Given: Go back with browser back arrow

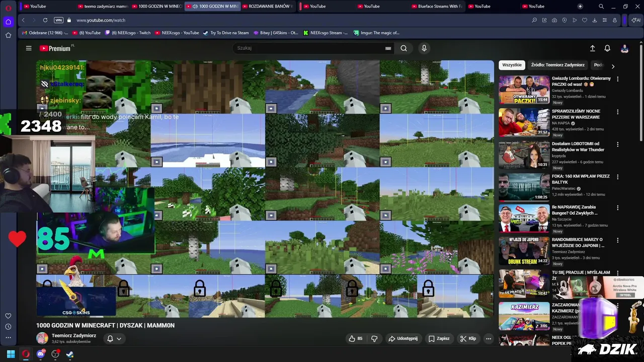Looking at the screenshot, I should point(23,20).
